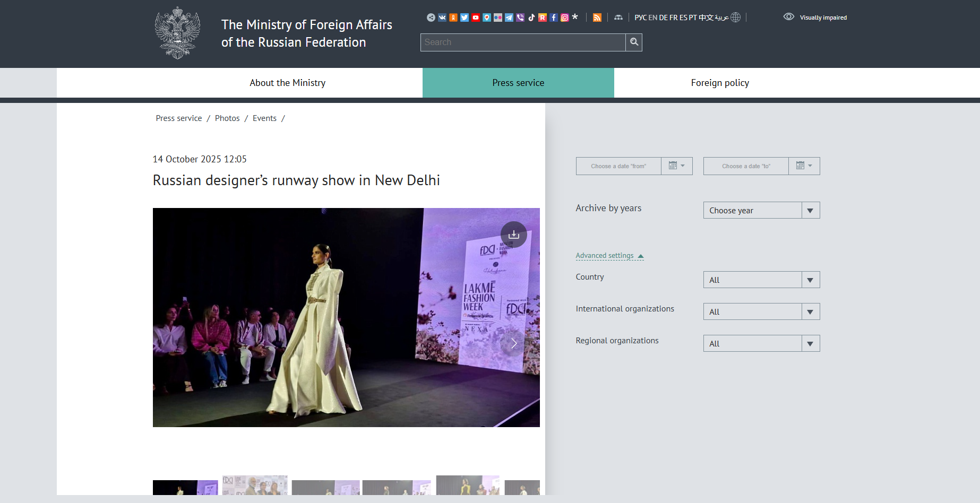Screen dimensions: 980x503
Task: Select the Press service tab
Action: click(x=518, y=83)
